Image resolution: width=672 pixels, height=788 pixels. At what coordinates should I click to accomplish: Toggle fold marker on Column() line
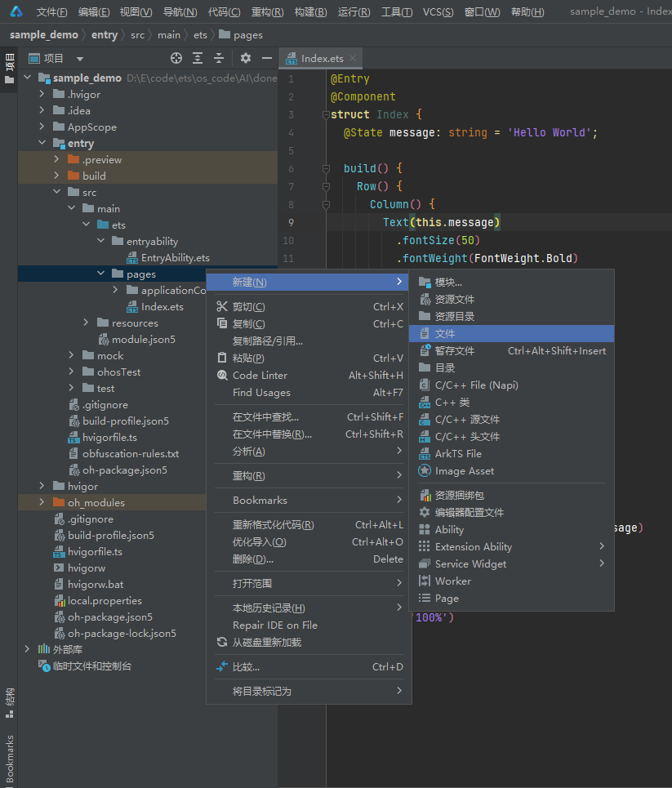(326, 204)
